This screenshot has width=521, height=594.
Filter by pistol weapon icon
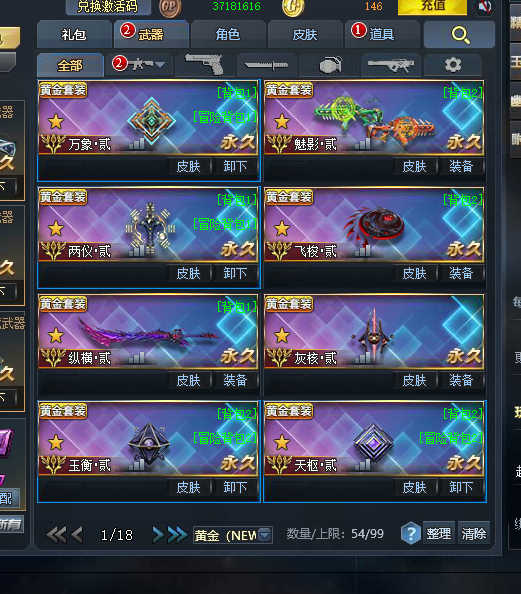point(204,65)
